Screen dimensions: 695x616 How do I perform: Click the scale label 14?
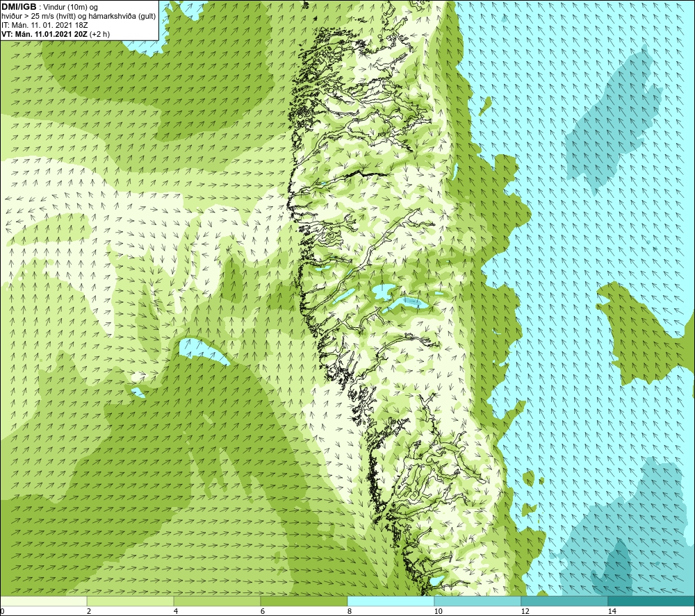pos(612,611)
